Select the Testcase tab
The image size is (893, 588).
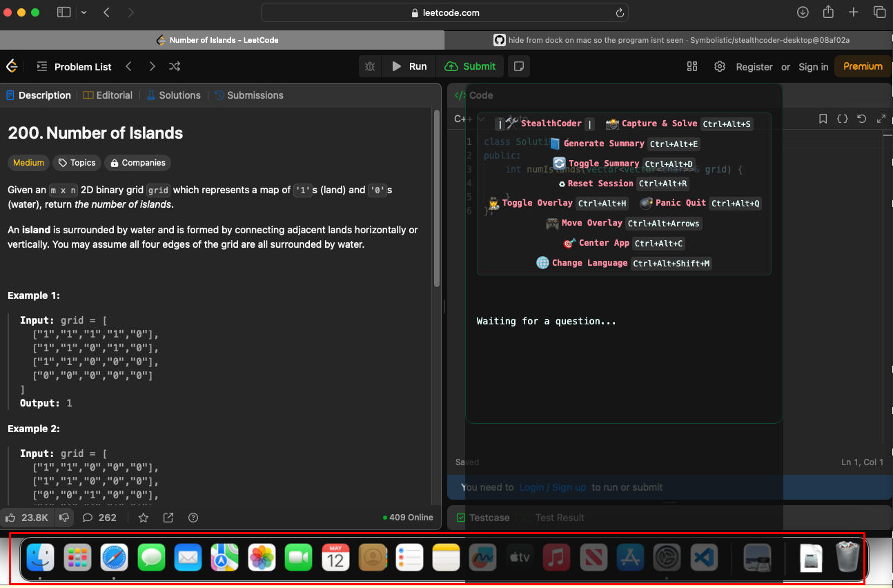pyautogui.click(x=482, y=518)
